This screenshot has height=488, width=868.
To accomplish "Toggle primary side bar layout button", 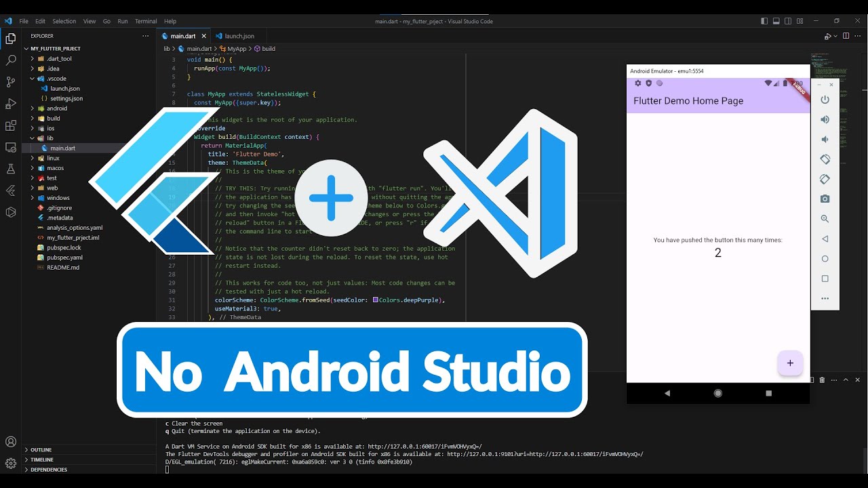I will point(764,21).
